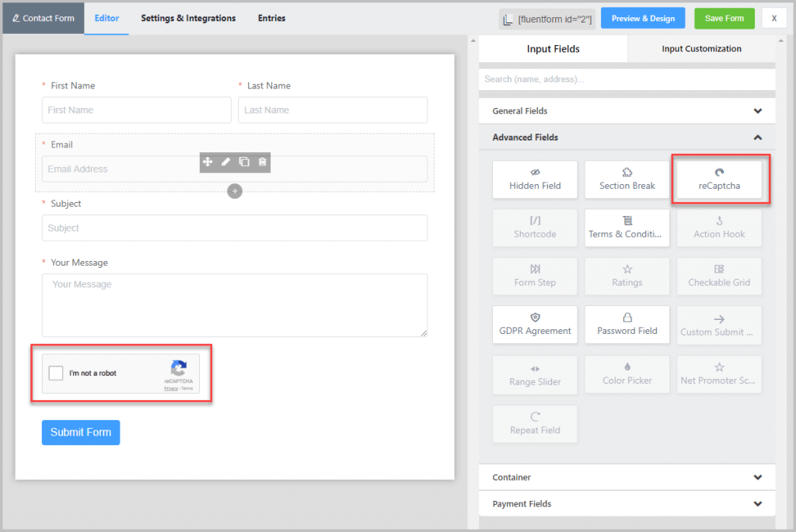Open Settings & Integrations tab
The width and height of the screenshot is (796, 532).
[x=188, y=19]
